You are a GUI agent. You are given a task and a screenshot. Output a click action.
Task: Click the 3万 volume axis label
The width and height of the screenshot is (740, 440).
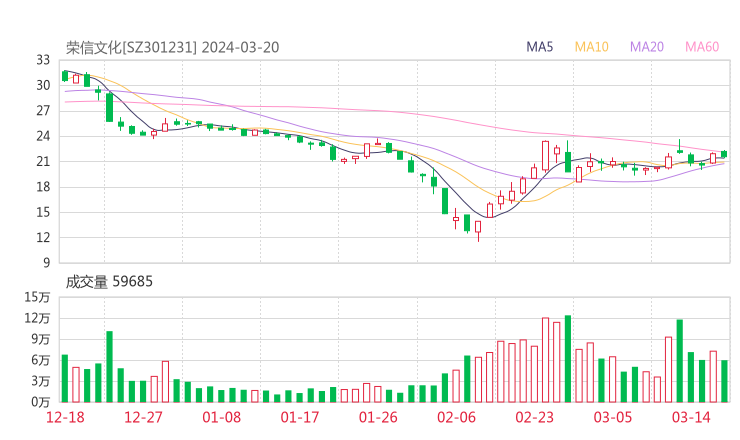pyautogui.click(x=41, y=381)
